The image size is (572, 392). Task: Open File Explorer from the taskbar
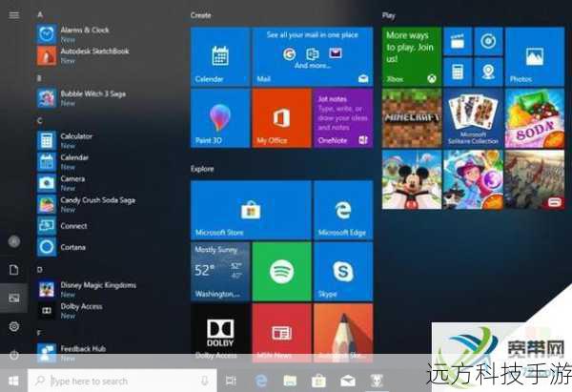click(290, 382)
